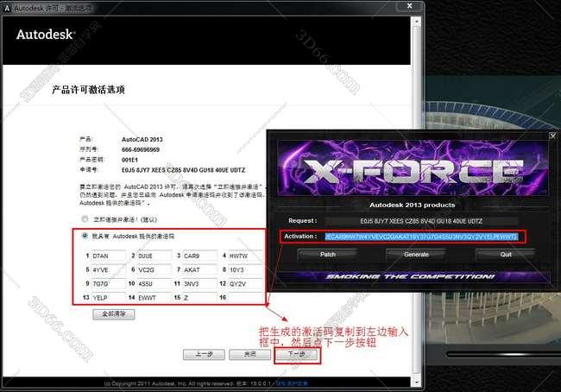561x392 pixels.
Task: Click activation code field 8 containing 10Y3
Action: [x=245, y=269]
